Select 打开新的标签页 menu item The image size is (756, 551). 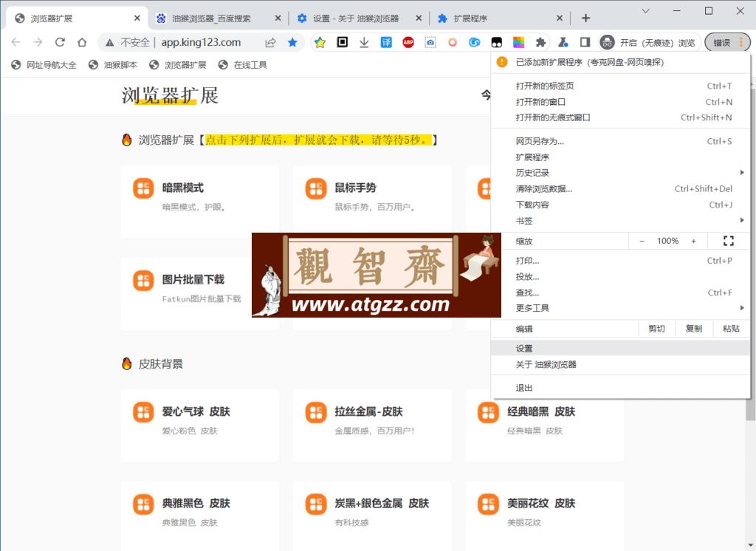pyautogui.click(x=620, y=86)
